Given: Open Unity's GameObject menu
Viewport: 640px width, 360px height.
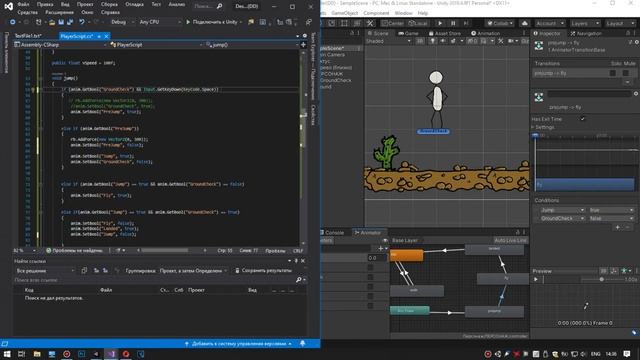Looking at the screenshot, I should (x=344, y=13).
